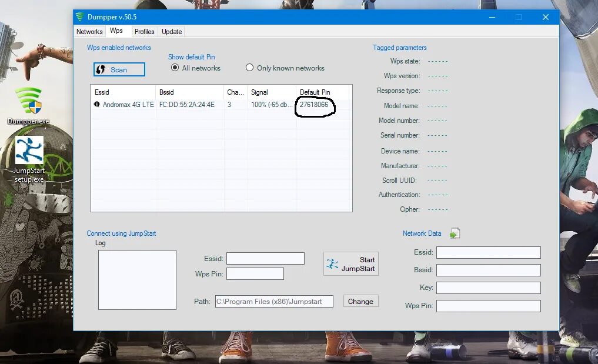
Task: Select Only known networks option
Action: tap(249, 68)
